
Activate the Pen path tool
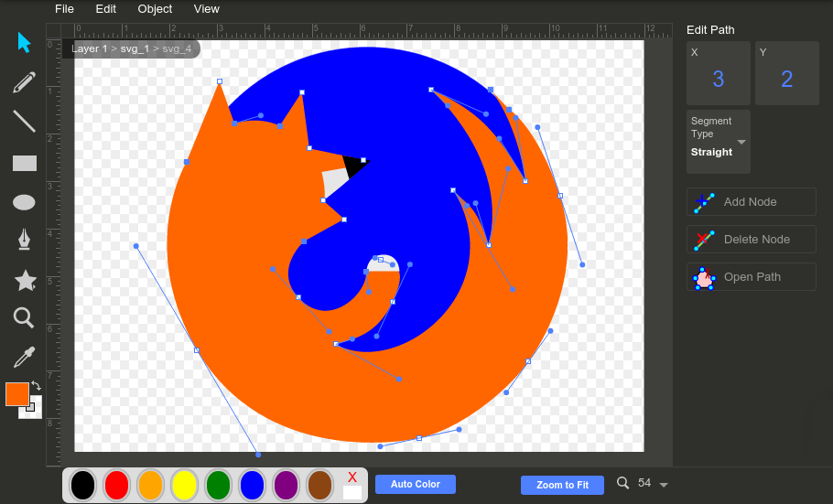(24, 240)
